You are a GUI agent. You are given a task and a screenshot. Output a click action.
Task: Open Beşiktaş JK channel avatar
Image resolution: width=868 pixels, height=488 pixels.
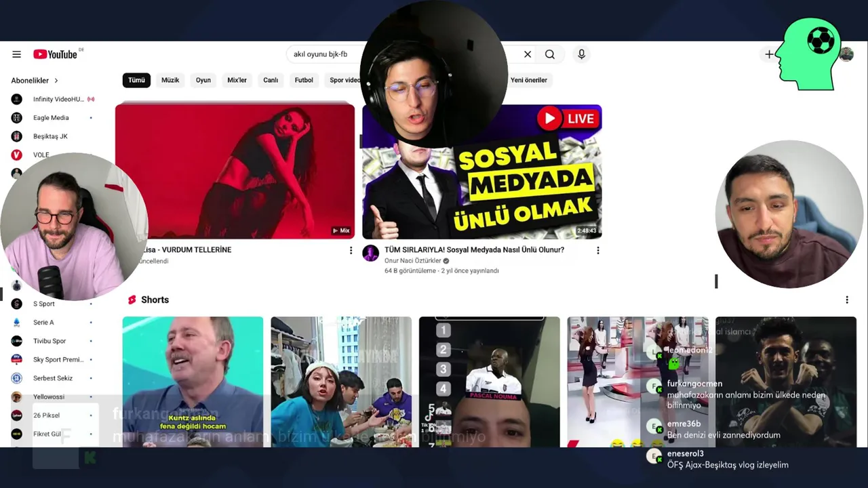point(17,136)
